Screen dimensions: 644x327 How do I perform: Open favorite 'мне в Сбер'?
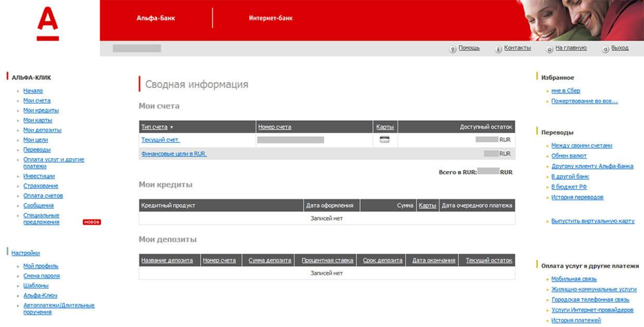(566, 91)
